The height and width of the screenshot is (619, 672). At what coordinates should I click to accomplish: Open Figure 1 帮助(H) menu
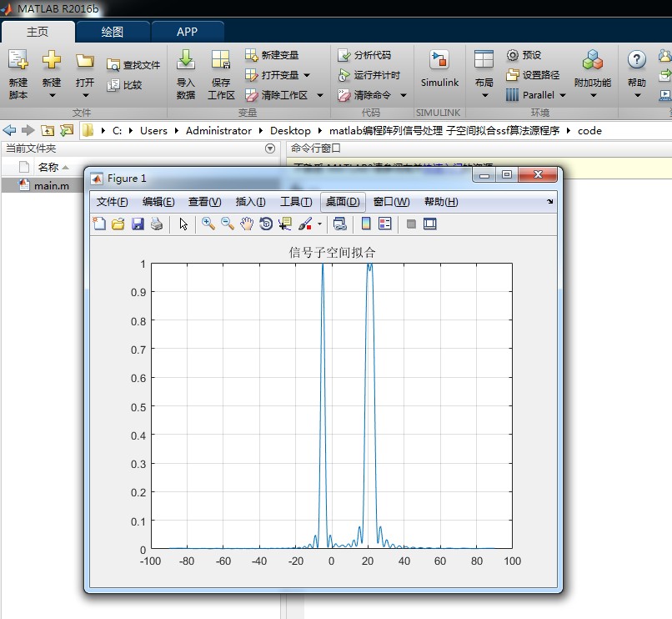[441, 202]
